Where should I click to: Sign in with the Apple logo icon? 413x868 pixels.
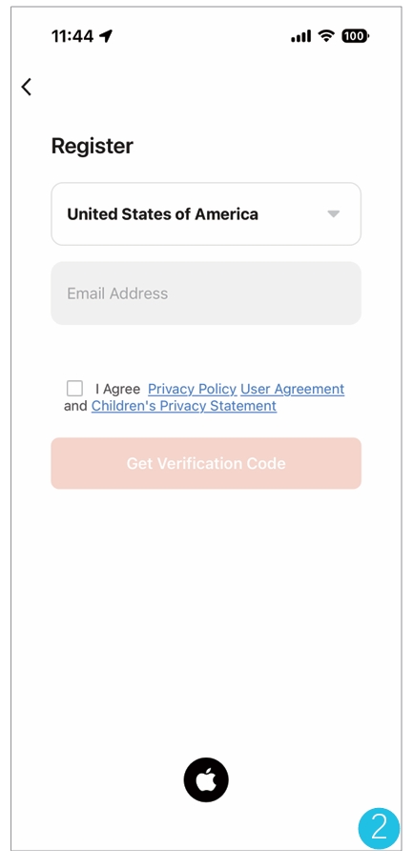click(206, 779)
